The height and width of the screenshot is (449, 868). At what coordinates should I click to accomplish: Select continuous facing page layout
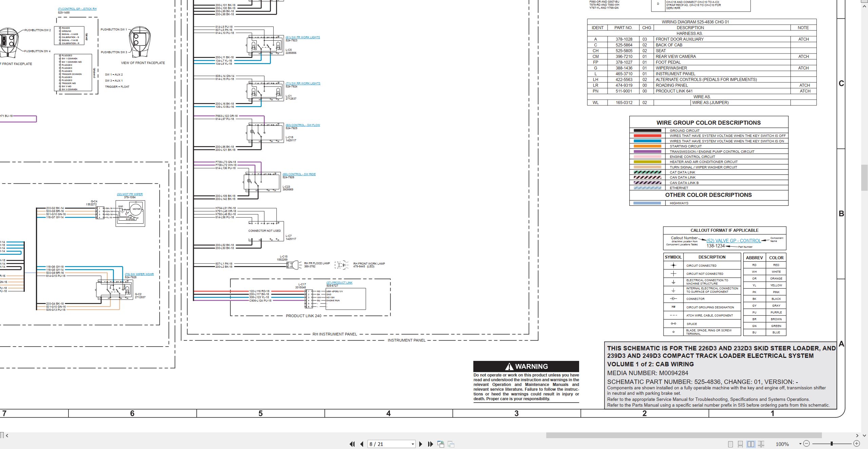pos(761,444)
